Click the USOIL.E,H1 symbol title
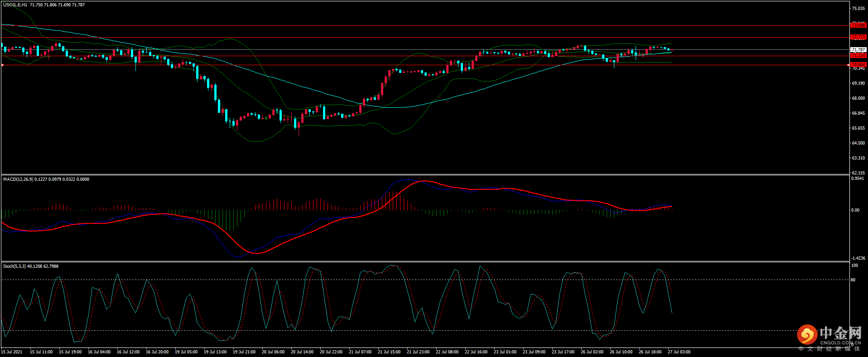This screenshot has width=868, height=357. click(x=15, y=5)
